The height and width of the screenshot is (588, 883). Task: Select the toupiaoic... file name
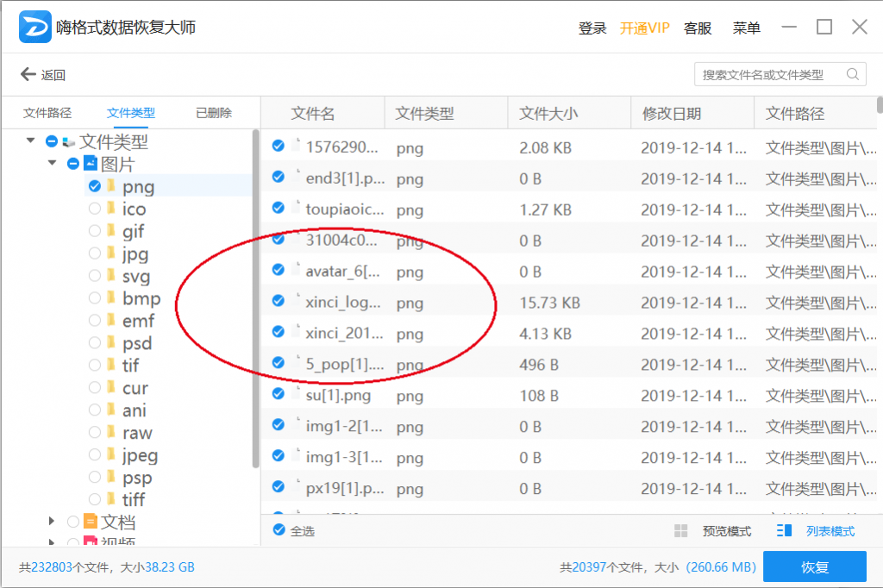pyautogui.click(x=345, y=209)
